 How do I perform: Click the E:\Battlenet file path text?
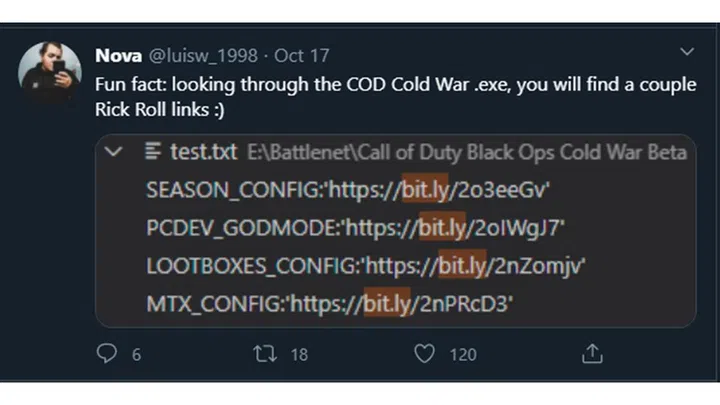[467, 152]
